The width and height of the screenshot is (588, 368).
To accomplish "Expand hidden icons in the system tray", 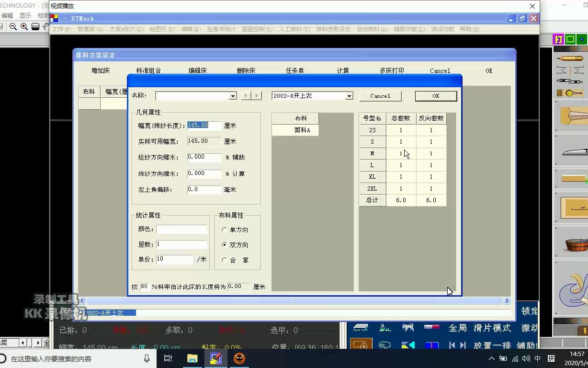I will point(492,358).
